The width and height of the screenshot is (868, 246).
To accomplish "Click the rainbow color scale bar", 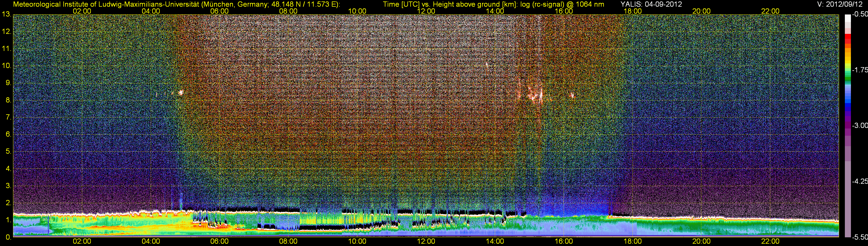I will click(x=848, y=126).
